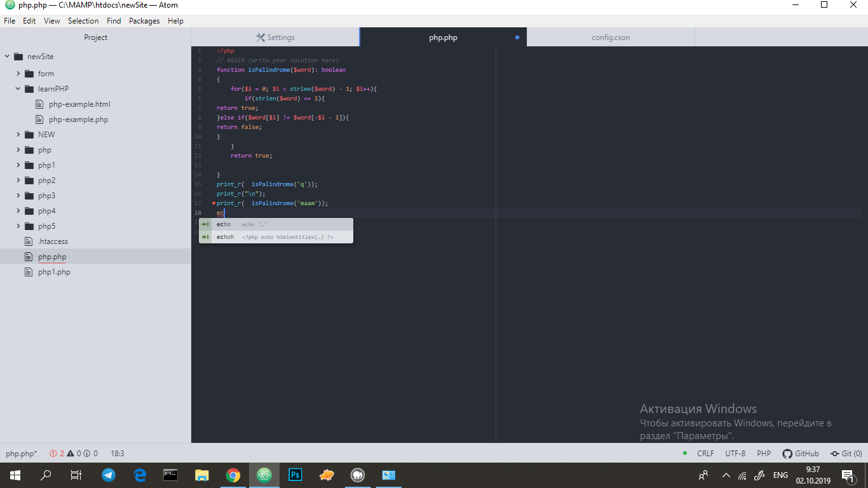Place cursor on line 18 after 'ec'
Viewport: 868px width, 488px height.
[x=224, y=213]
